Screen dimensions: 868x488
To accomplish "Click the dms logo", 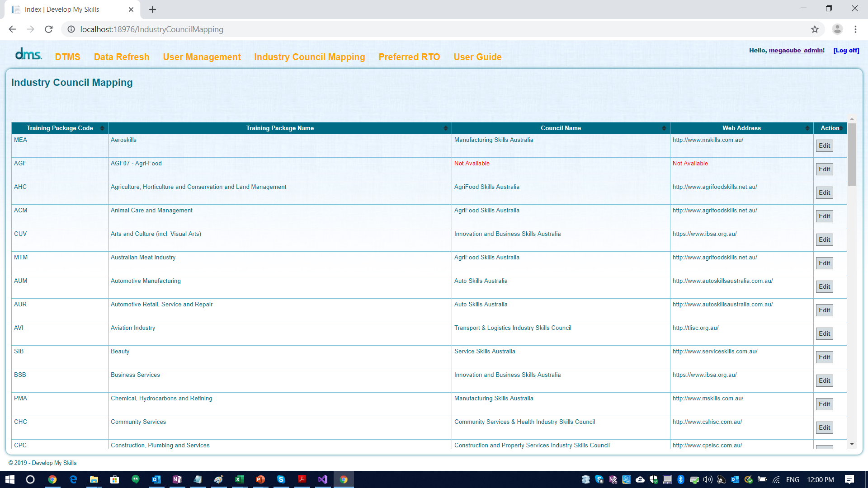I will point(28,55).
